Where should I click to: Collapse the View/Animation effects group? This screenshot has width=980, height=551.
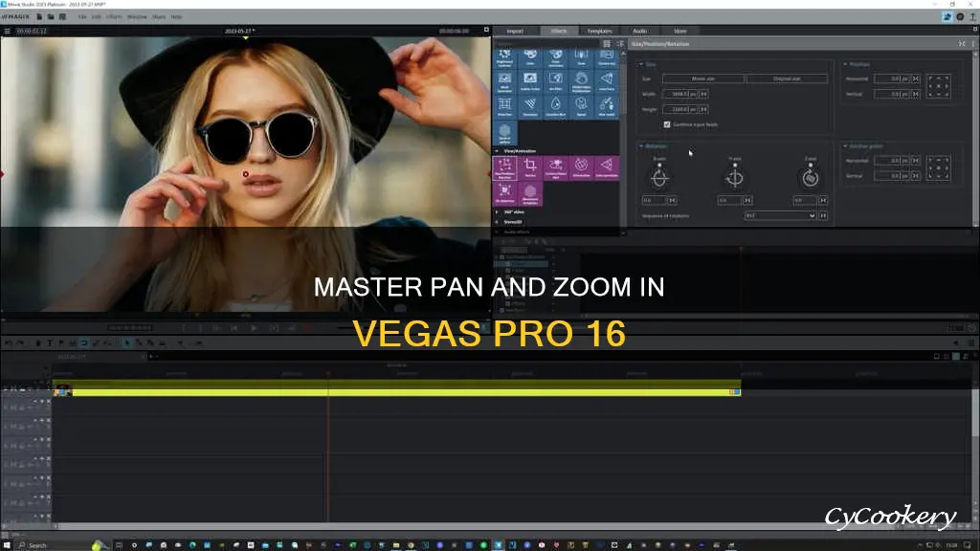(498, 151)
